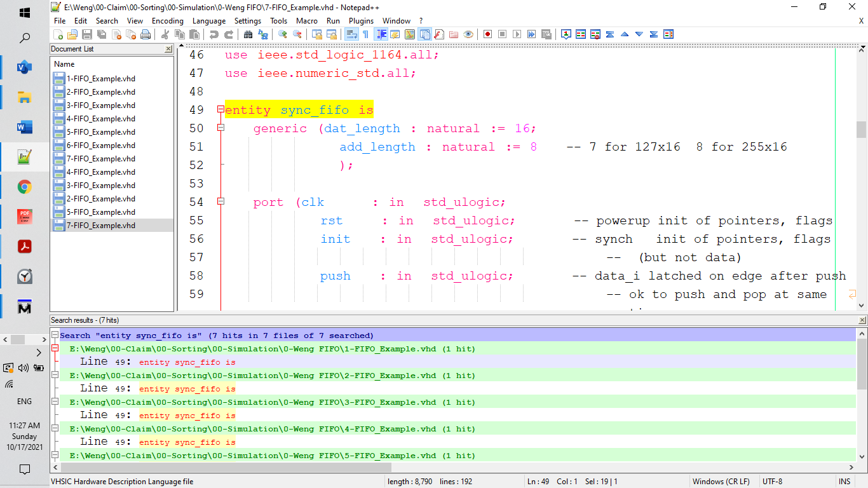Screen dimensions: 868x488
Task: Click the Paste clipboard icon
Action: pos(194,34)
